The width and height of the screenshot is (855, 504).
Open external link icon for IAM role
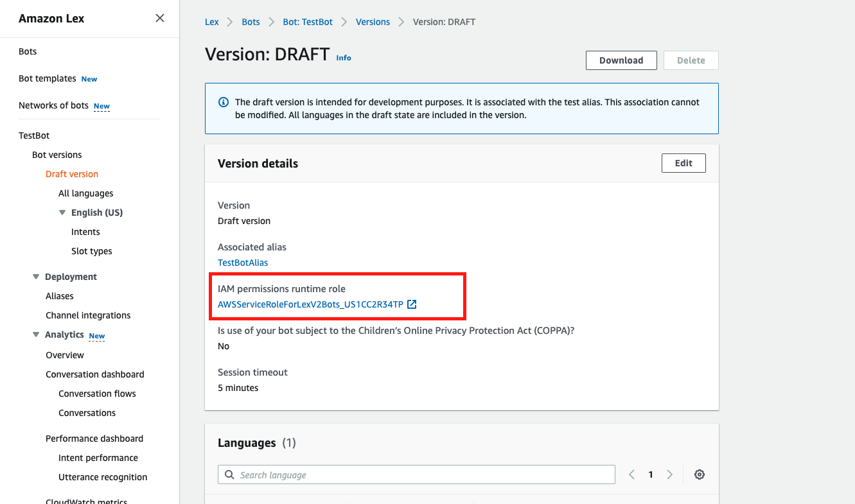(412, 304)
